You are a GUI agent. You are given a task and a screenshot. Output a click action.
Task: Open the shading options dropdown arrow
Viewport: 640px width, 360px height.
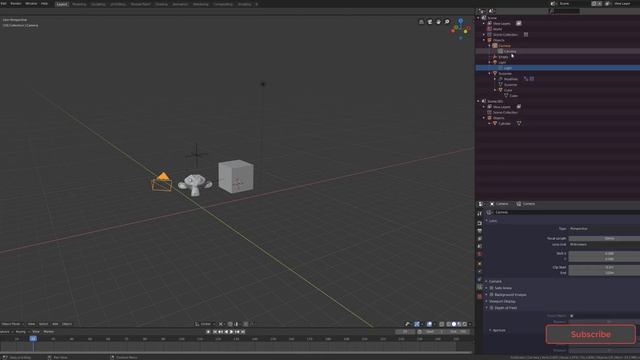click(x=470, y=324)
